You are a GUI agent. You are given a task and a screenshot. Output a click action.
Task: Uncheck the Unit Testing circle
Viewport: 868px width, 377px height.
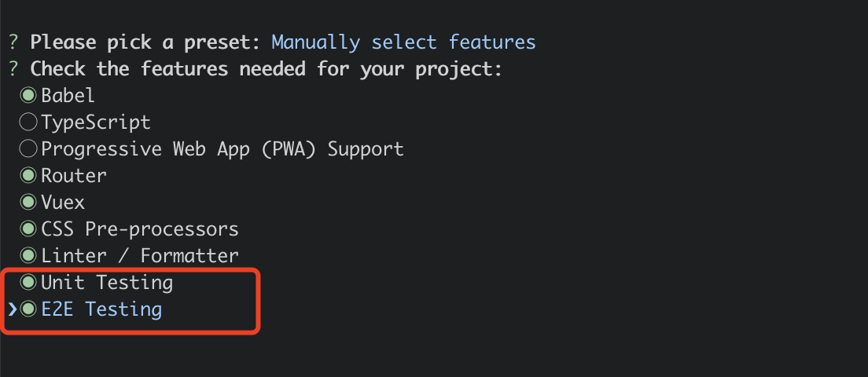[x=29, y=282]
